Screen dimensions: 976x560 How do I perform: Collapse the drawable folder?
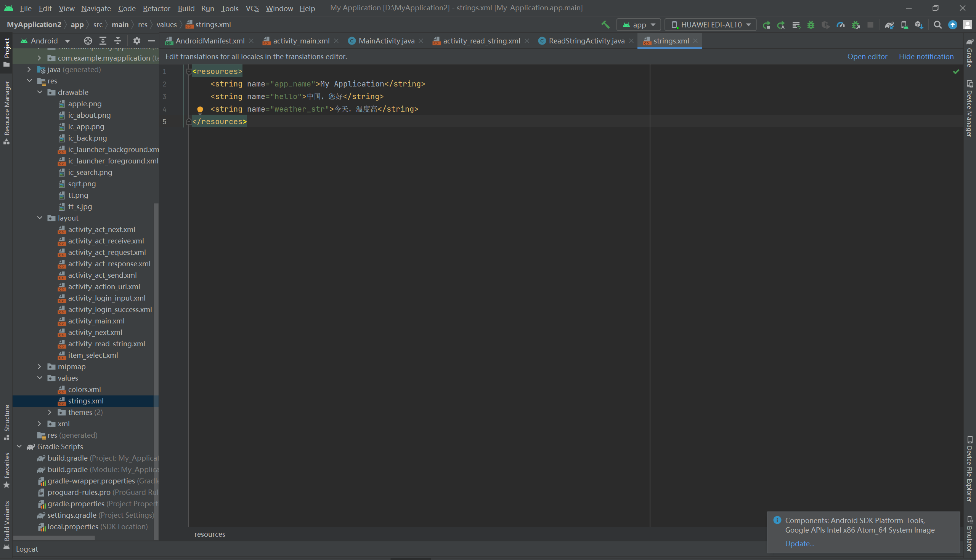pos(40,92)
